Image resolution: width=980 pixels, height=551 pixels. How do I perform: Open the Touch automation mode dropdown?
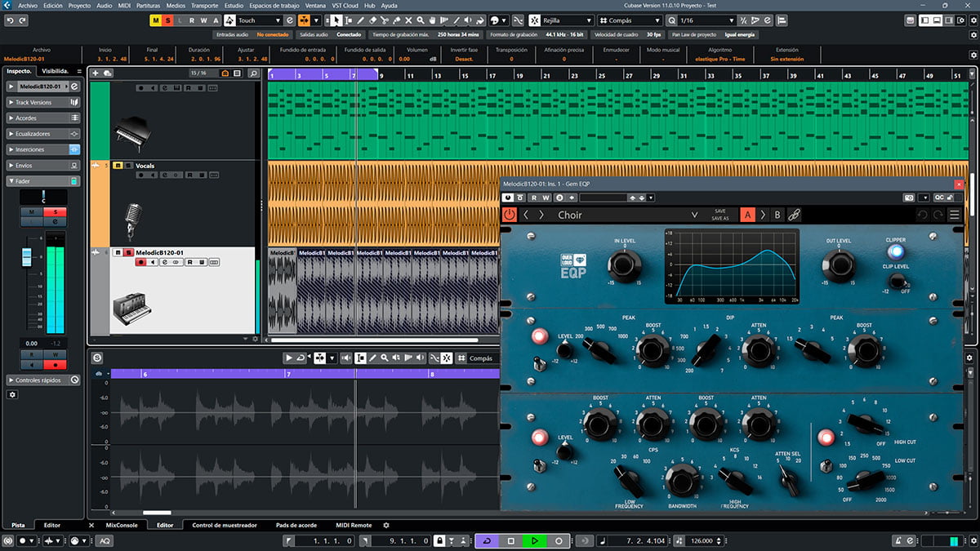click(259, 20)
